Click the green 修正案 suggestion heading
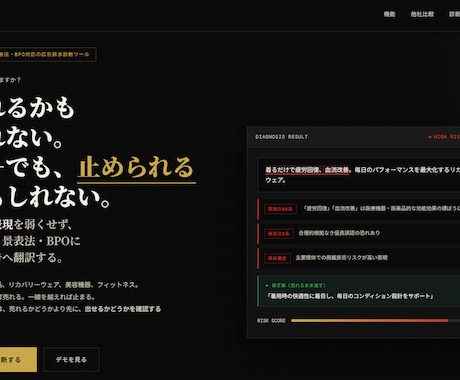460x380 pixels. point(296,285)
